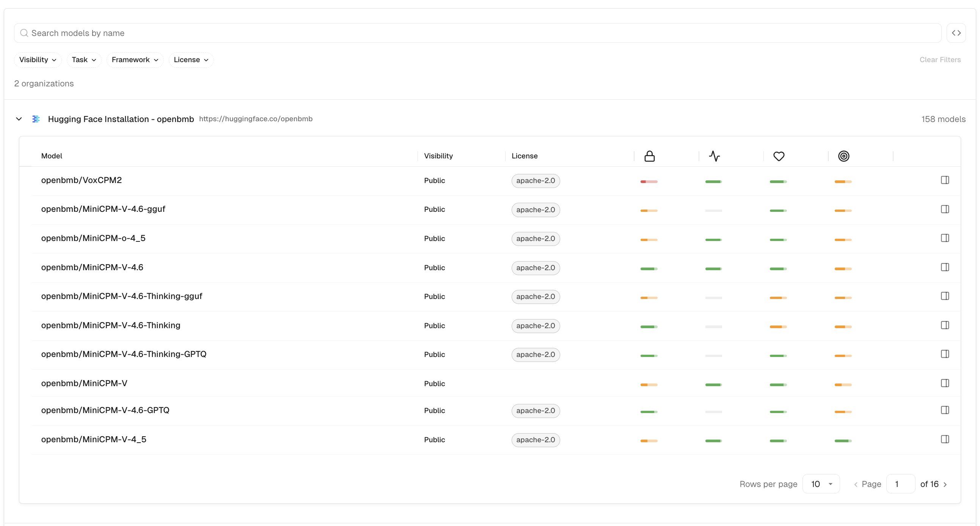
Task: Click the '2 organizations' text
Action: click(x=44, y=84)
